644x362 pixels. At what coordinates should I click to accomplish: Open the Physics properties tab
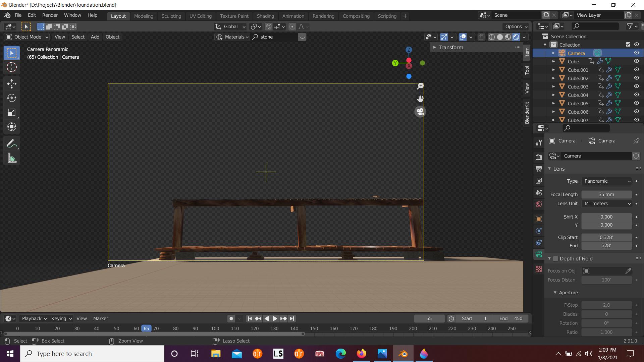pyautogui.click(x=539, y=231)
